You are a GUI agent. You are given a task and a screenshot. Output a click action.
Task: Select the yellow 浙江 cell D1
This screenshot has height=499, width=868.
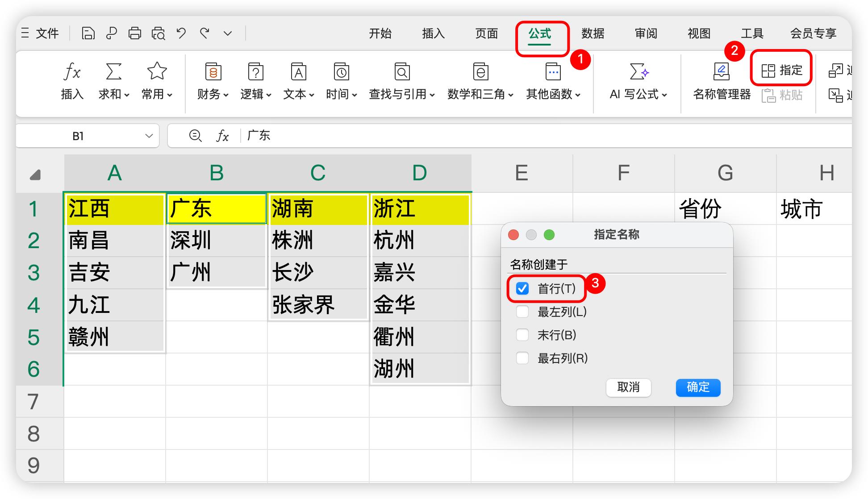pyautogui.click(x=420, y=208)
